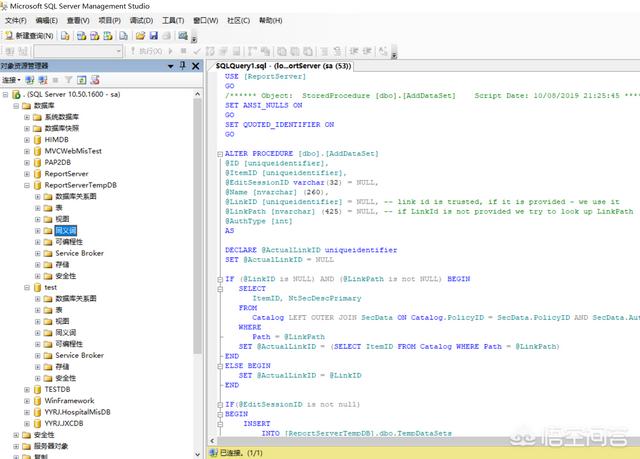640x459 pixels.
Task: Expand the YYRJ.HospitalMisDB database node
Action: (x=27, y=412)
